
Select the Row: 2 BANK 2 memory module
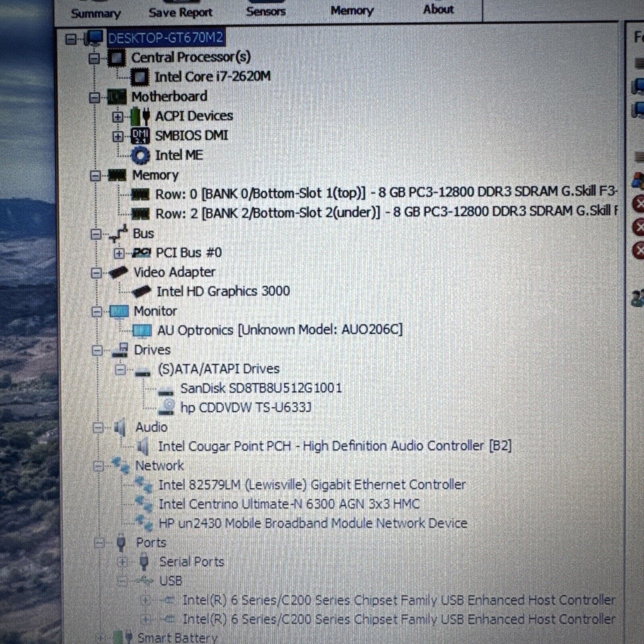click(x=387, y=213)
